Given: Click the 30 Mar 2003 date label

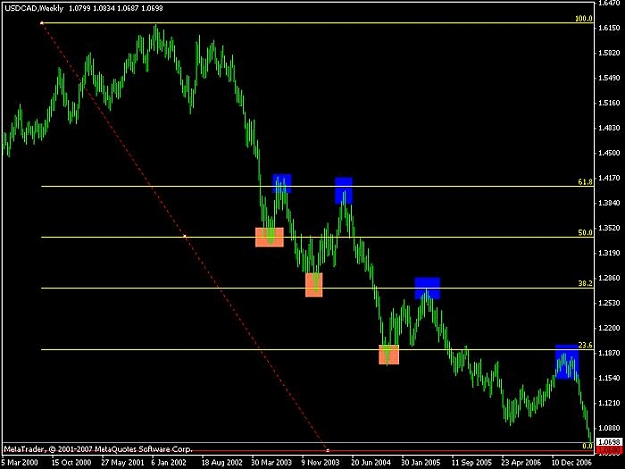Looking at the screenshot, I should coord(271,463).
